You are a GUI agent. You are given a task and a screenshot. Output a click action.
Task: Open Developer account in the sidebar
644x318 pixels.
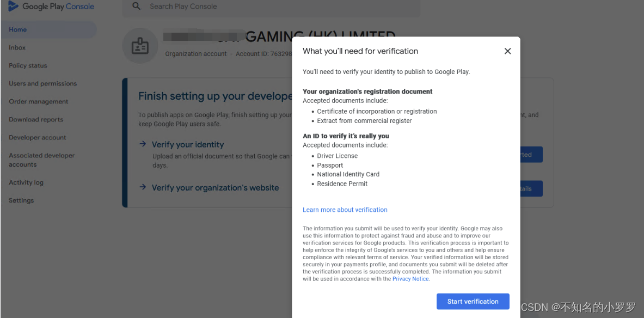(38, 138)
